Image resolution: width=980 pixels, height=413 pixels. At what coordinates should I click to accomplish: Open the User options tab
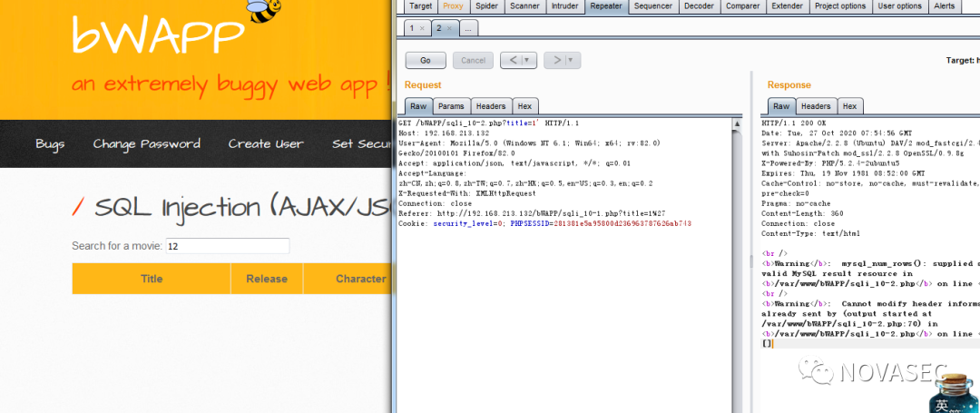coord(900,6)
